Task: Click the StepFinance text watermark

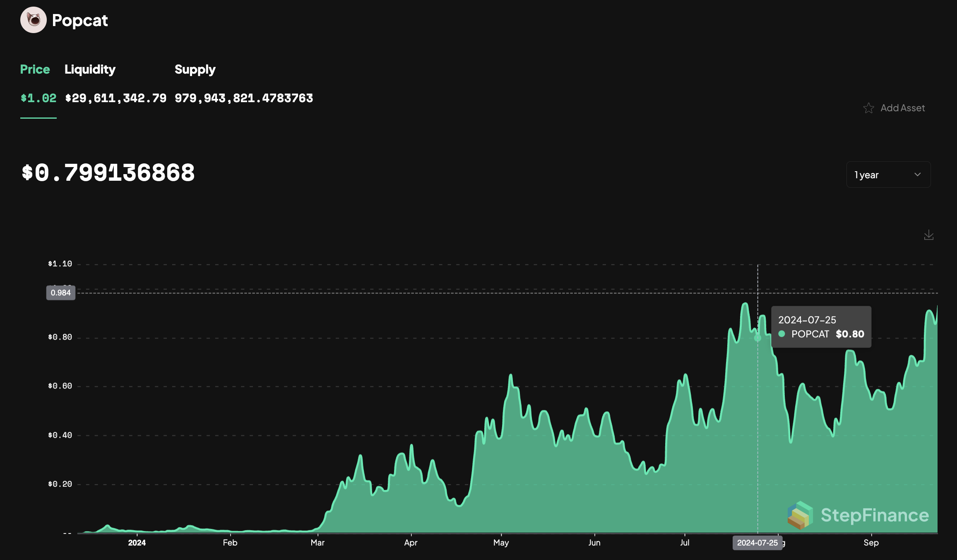Action: [875, 515]
